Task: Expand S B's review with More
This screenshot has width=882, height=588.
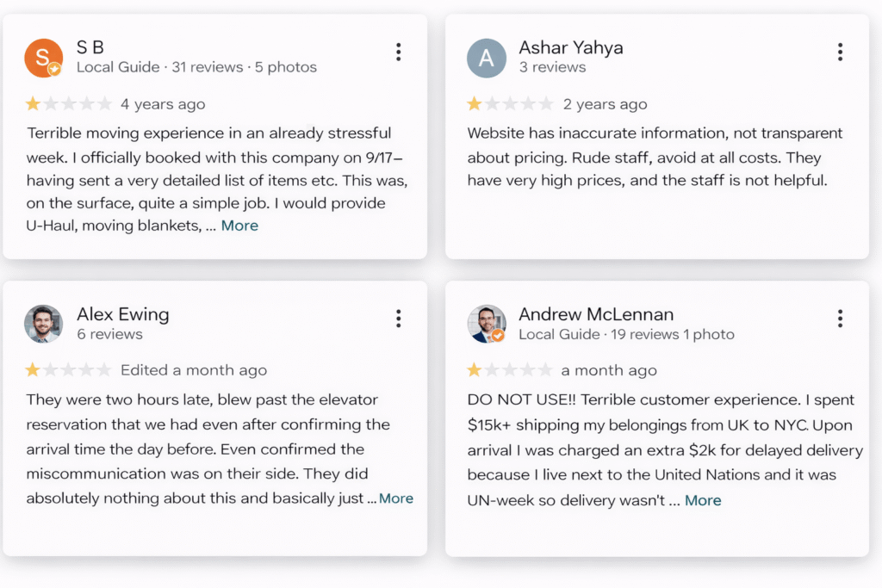Action: (x=239, y=226)
